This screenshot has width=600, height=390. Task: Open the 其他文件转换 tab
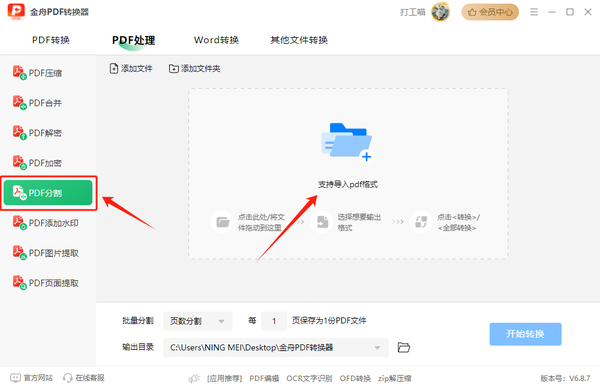299,40
